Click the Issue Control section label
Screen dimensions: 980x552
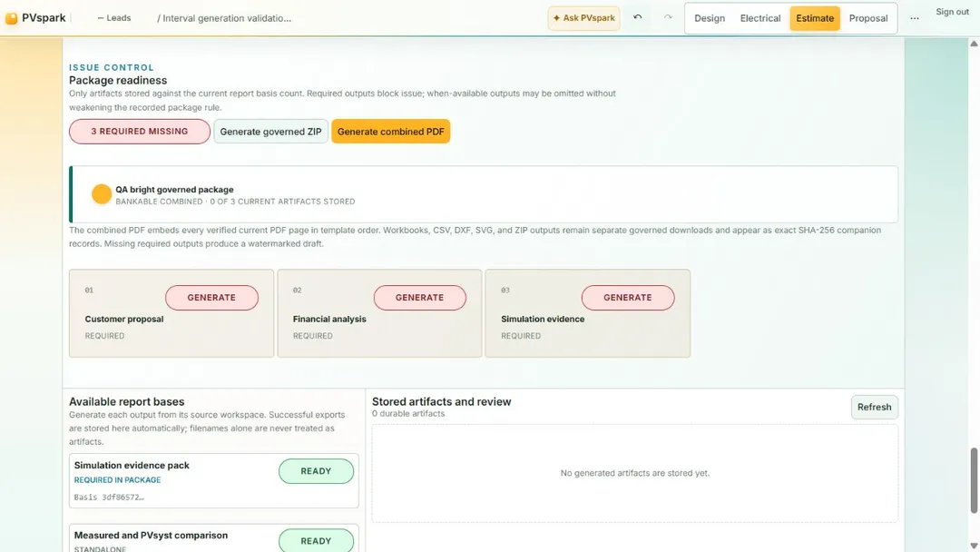tap(112, 67)
